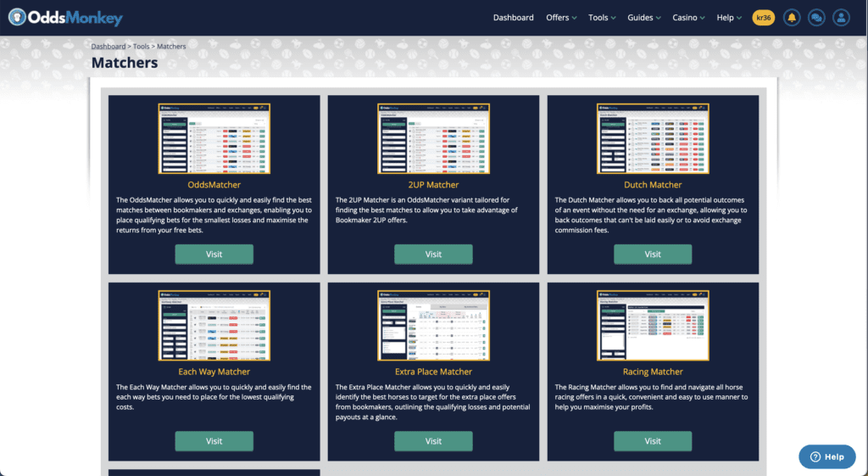Screen dimensions: 868x476
Task: Visit the Racing Matcher tool
Action: click(653, 441)
